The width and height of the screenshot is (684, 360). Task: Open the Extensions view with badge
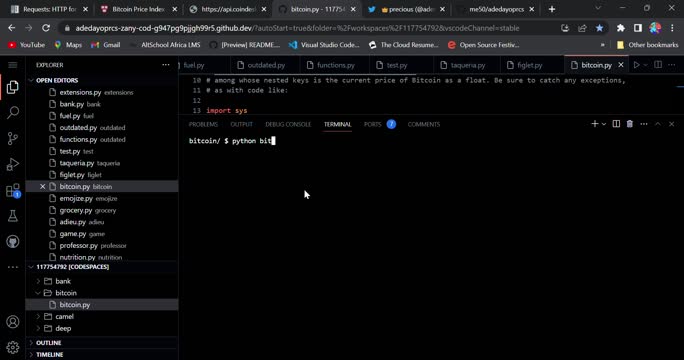click(13, 191)
